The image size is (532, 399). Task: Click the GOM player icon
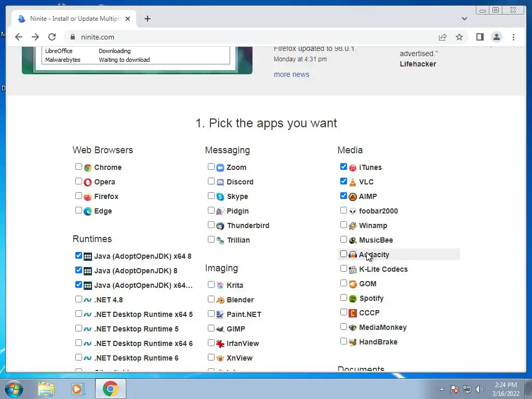click(353, 284)
